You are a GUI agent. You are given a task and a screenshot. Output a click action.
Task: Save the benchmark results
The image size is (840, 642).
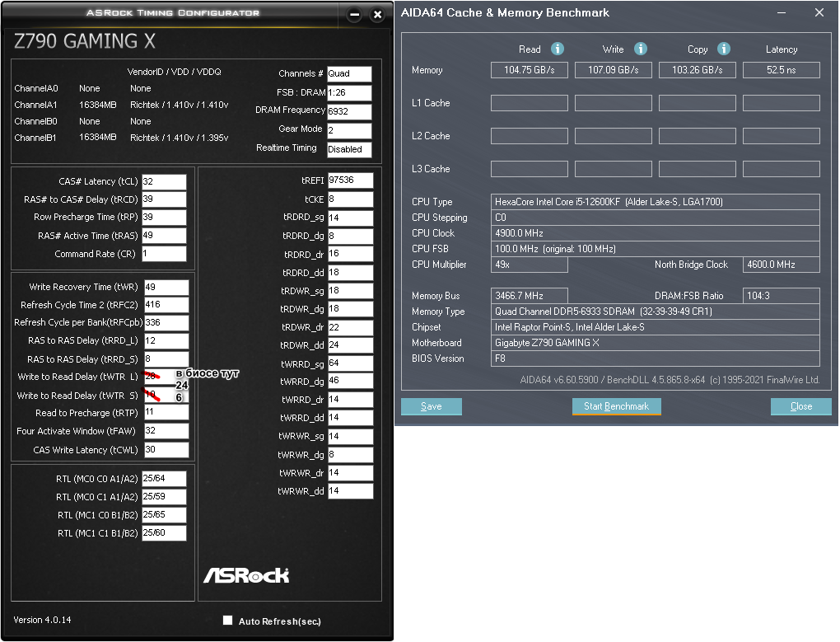pos(432,406)
